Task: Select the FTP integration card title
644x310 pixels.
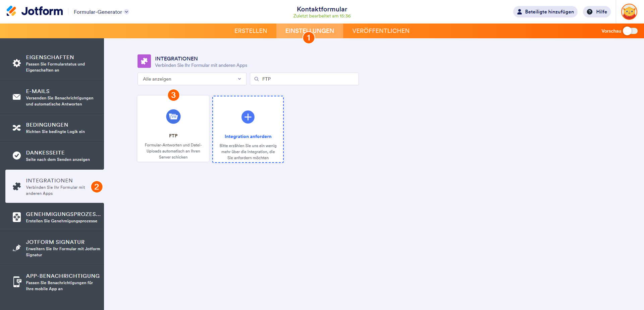Action: [173, 136]
